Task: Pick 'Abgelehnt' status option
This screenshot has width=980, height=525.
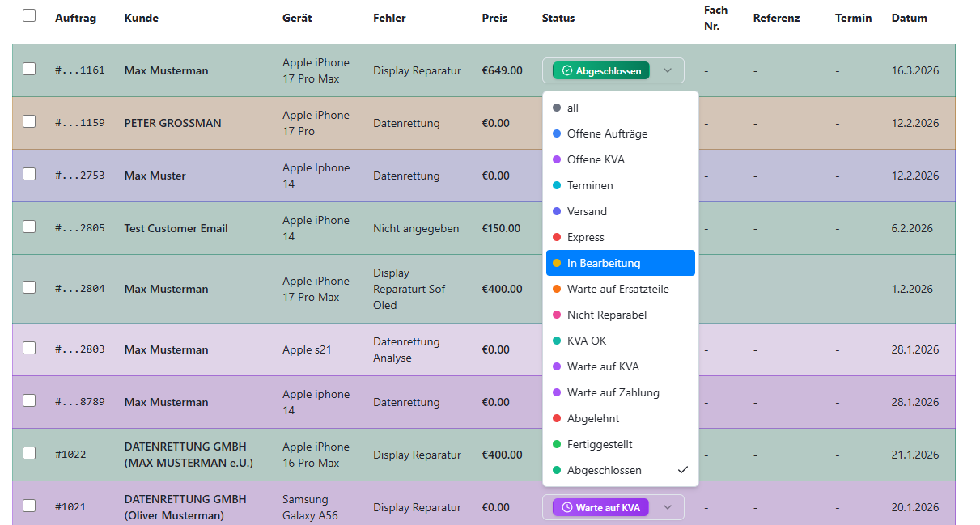Action: (621, 418)
